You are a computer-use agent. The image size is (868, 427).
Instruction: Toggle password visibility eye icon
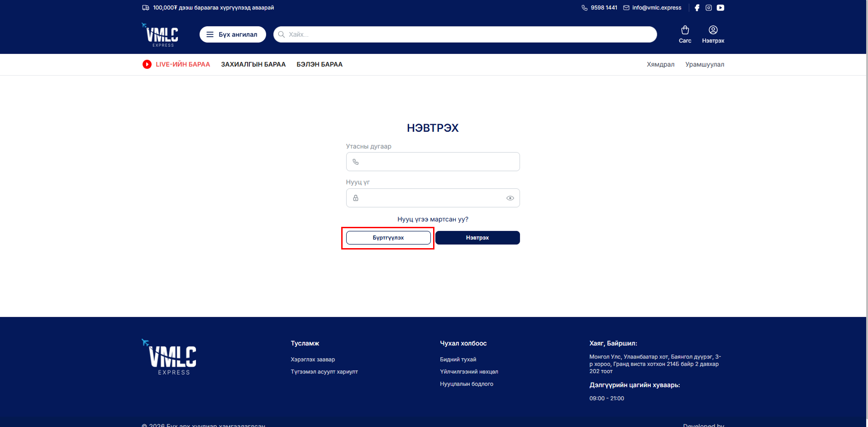510,198
